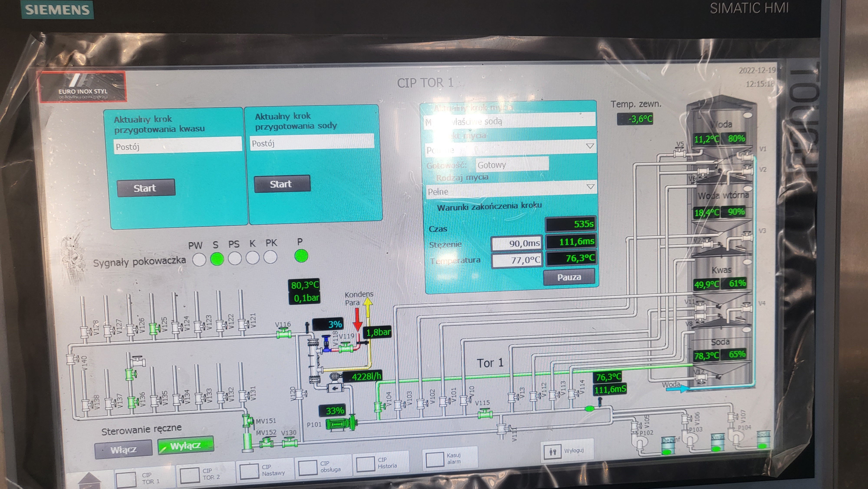Screen dimensions: 868x489
Task: Click the Postój field under przygotowania kwasu
Action: coord(178,145)
